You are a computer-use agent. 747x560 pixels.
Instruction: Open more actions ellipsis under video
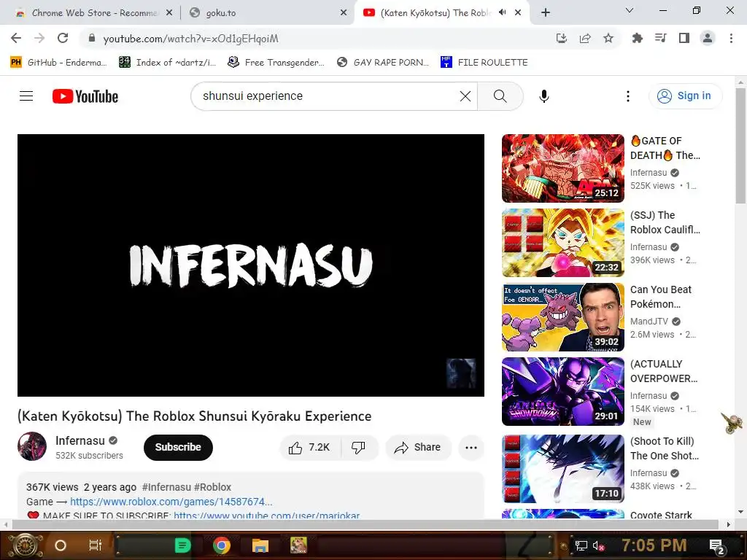[x=471, y=447]
